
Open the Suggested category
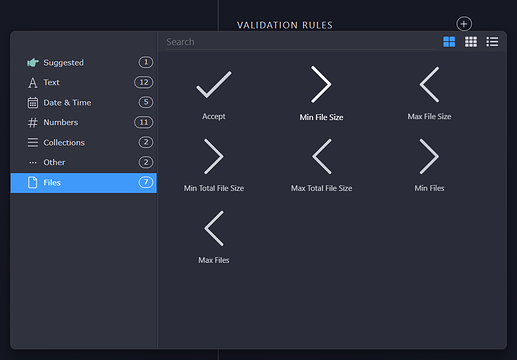pos(84,62)
